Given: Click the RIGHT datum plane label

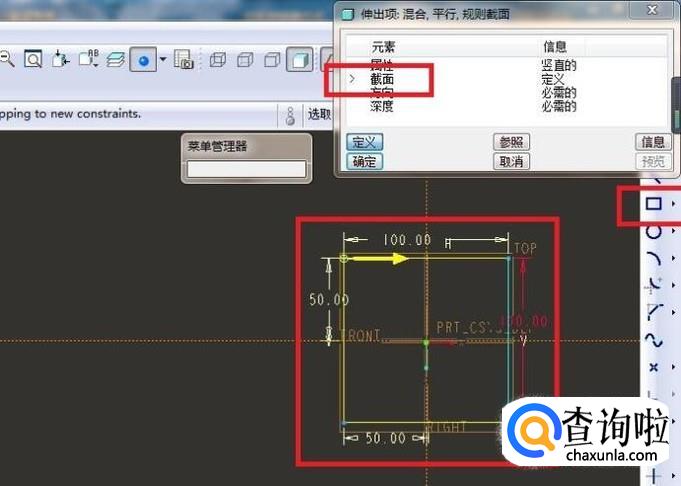Looking at the screenshot, I should click(447, 427).
